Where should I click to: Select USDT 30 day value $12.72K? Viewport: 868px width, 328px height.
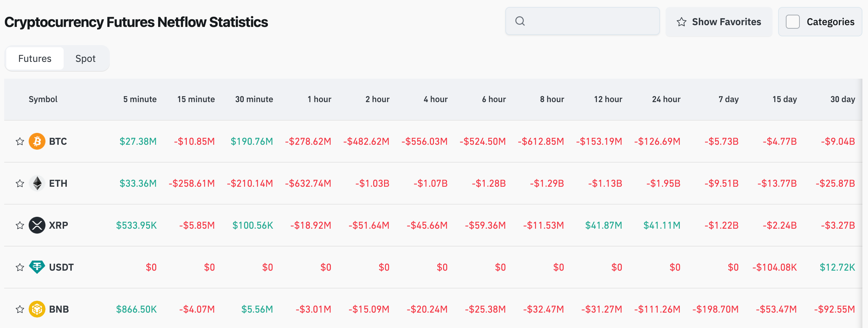coord(838,267)
